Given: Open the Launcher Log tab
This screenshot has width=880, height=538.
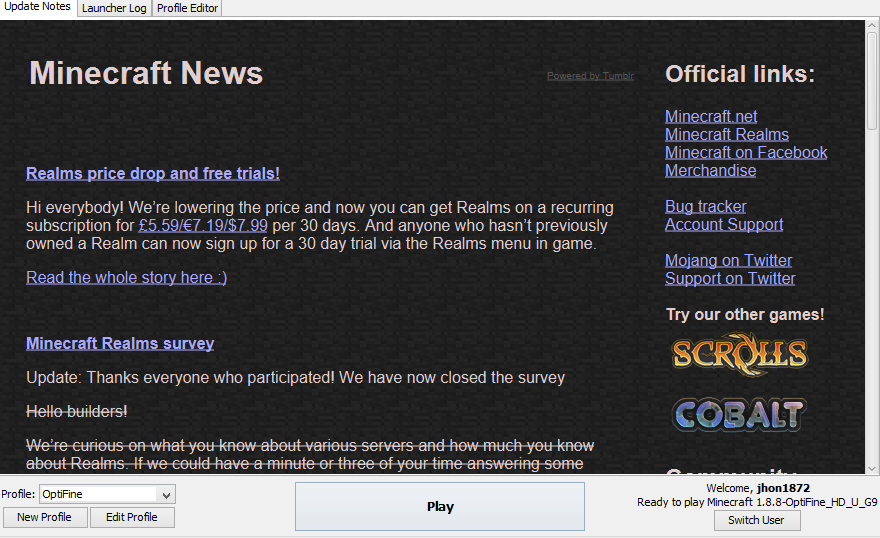Looking at the screenshot, I should [114, 8].
